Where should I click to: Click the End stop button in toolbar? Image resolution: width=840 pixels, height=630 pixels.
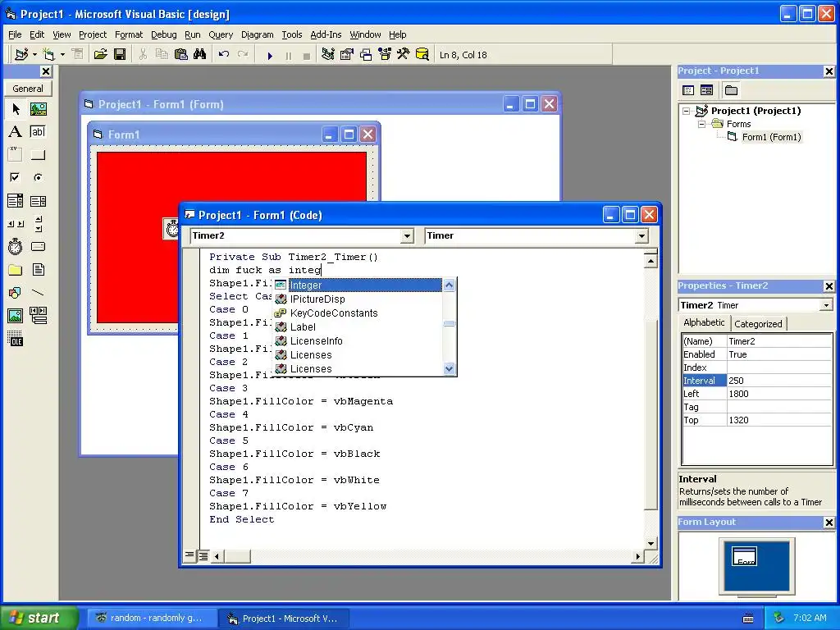click(307, 55)
